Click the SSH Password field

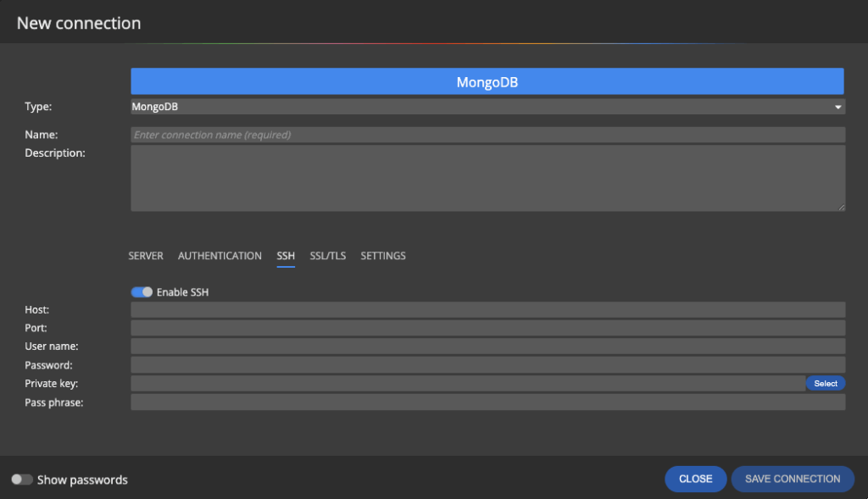(487, 365)
